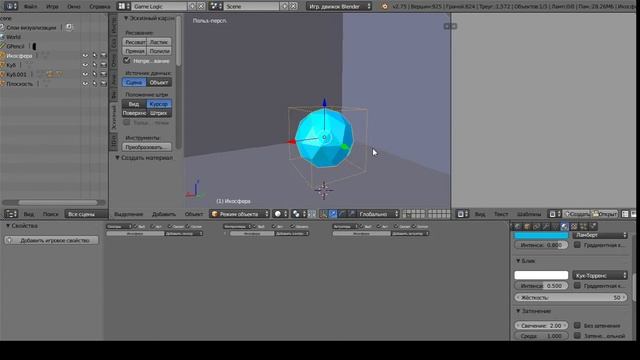Image resolution: width=640 pixels, height=360 pixels.
Task: Set stroke placement to Поверхность
Action: (x=134, y=113)
